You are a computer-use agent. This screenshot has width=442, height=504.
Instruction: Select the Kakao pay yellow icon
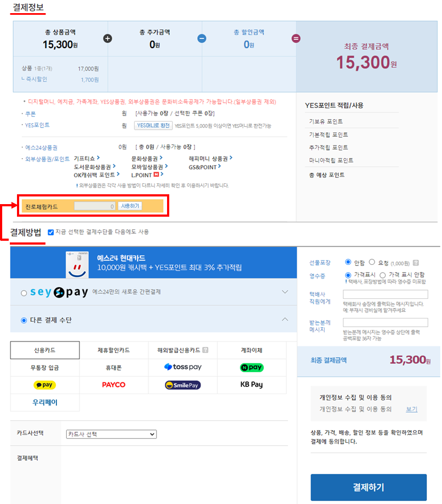(x=45, y=385)
